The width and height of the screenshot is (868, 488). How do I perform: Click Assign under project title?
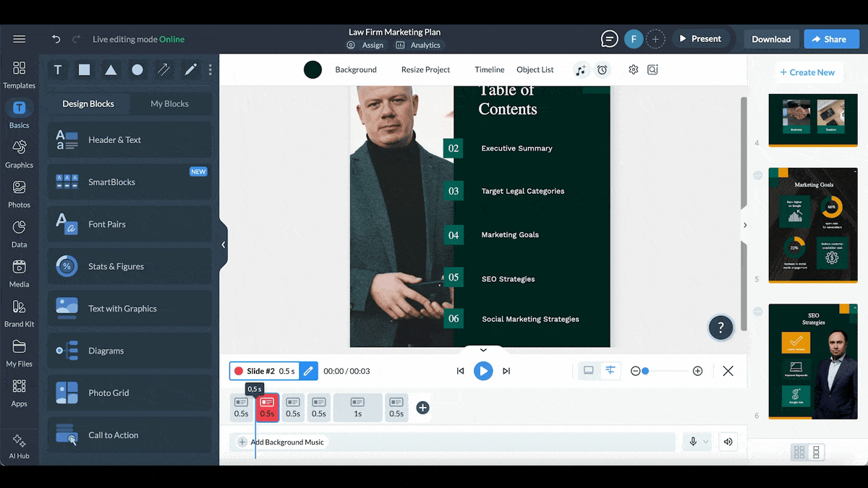click(365, 45)
